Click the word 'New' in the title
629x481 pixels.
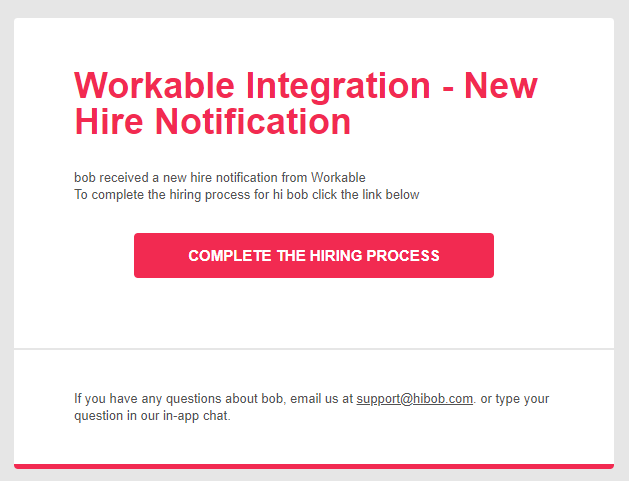501,85
